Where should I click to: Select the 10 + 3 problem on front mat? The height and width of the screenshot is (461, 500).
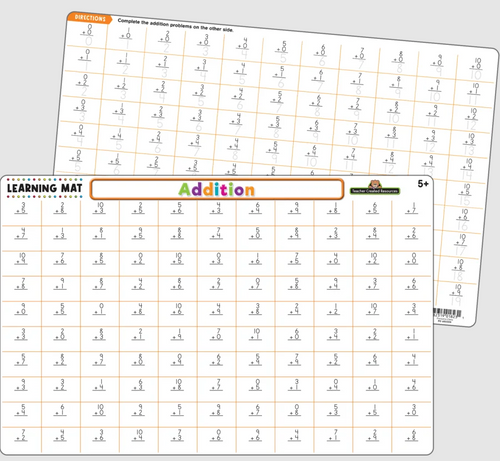point(99,208)
